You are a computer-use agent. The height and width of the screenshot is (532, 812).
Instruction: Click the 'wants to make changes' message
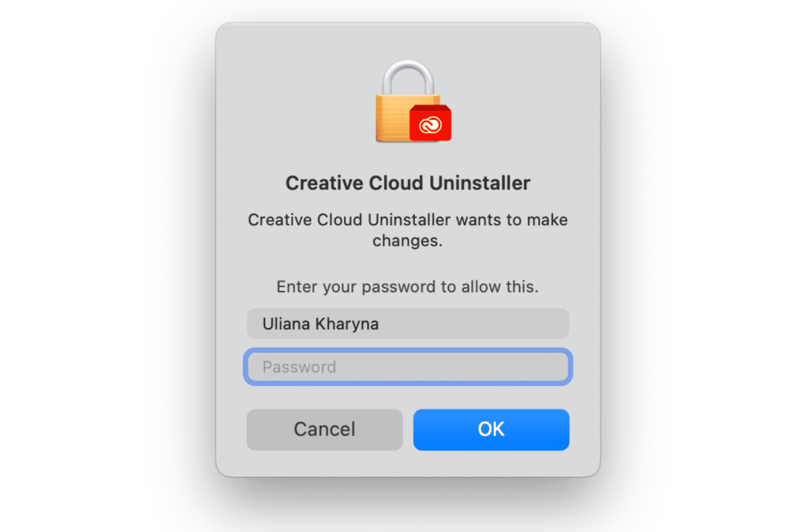408,230
